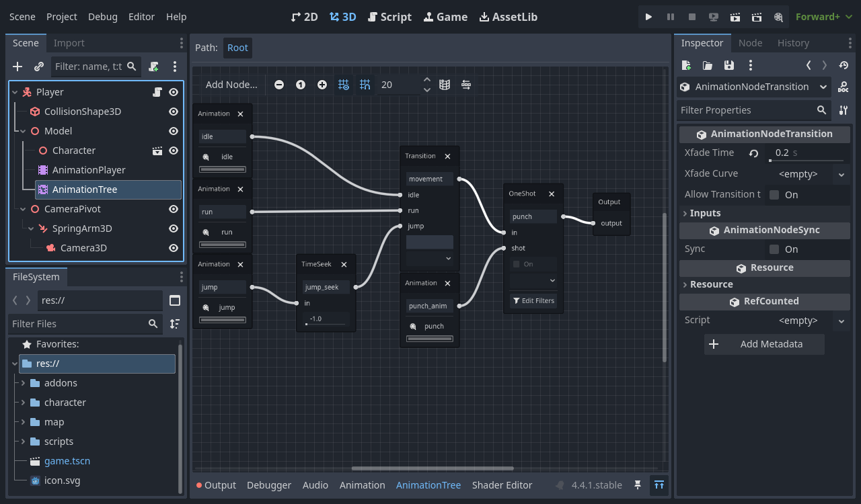Create a new resource in Inspector
861x504 pixels.
pos(686,65)
